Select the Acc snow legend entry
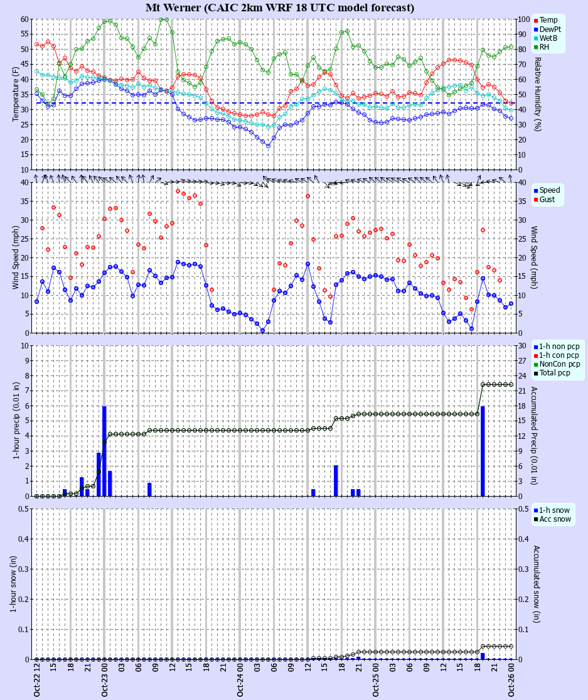The height and width of the screenshot is (700, 588). [552, 519]
